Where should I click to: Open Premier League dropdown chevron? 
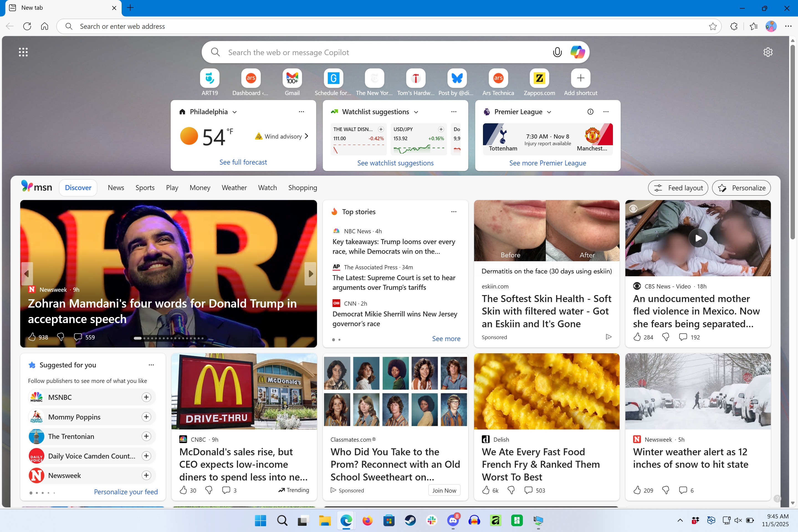(x=549, y=112)
